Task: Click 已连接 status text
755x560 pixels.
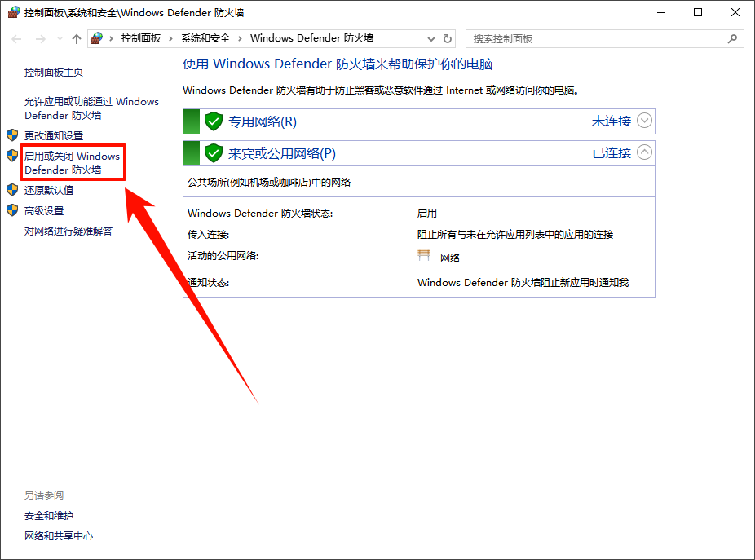Action: click(x=611, y=152)
